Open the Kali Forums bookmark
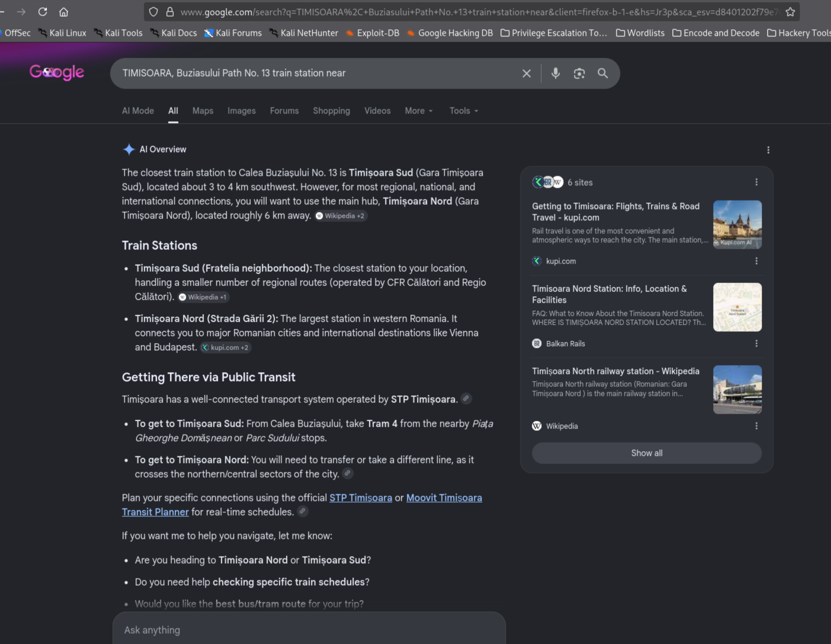 pos(233,33)
